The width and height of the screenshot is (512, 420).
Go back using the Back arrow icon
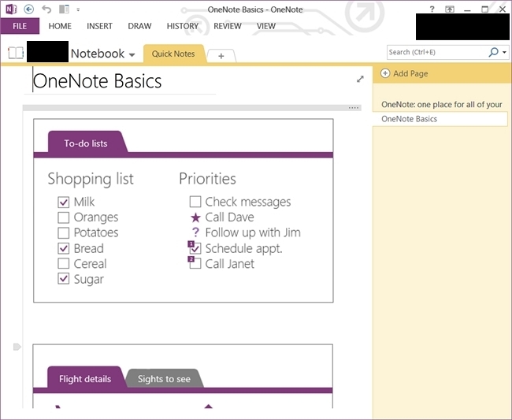click(29, 9)
